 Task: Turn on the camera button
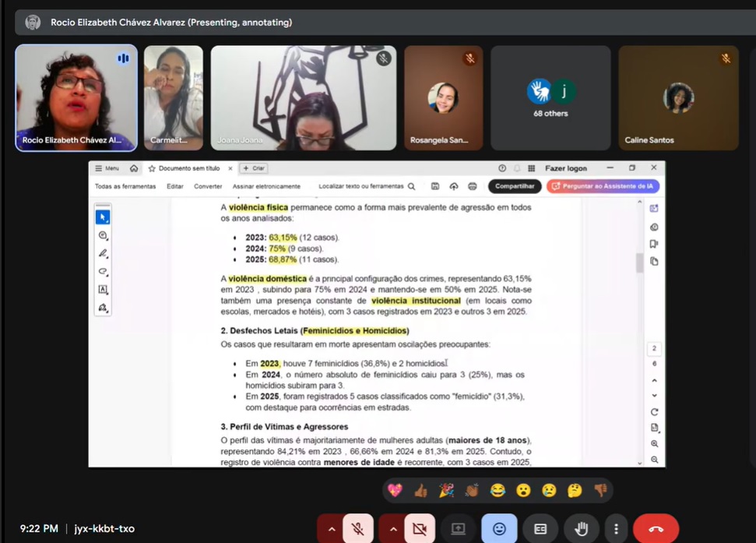[420, 529]
